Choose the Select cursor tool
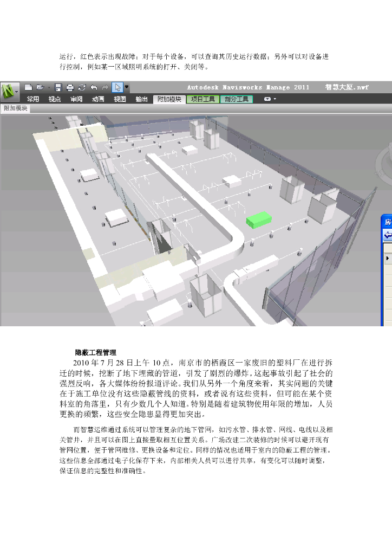 click(x=117, y=87)
